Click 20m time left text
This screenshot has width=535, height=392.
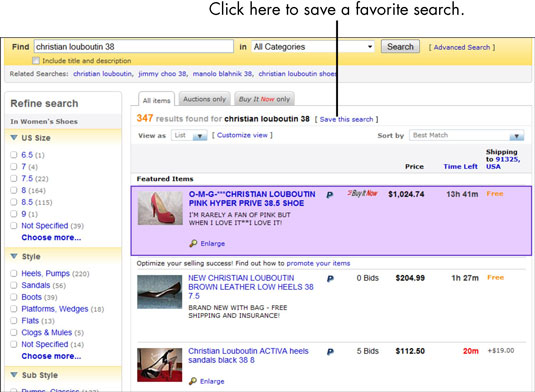coord(471,351)
